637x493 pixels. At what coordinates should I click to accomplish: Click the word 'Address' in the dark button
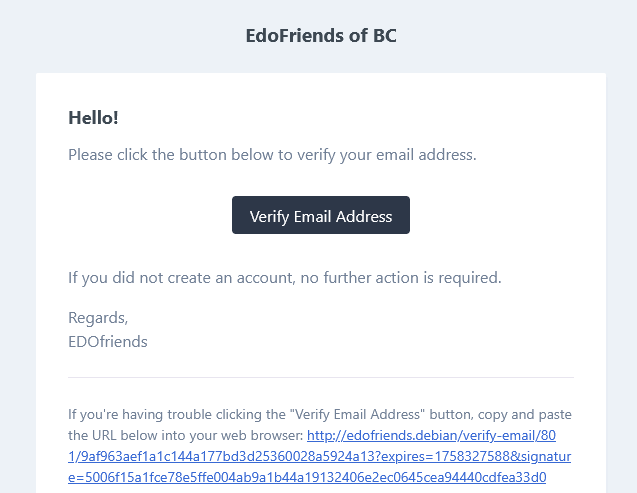363,216
